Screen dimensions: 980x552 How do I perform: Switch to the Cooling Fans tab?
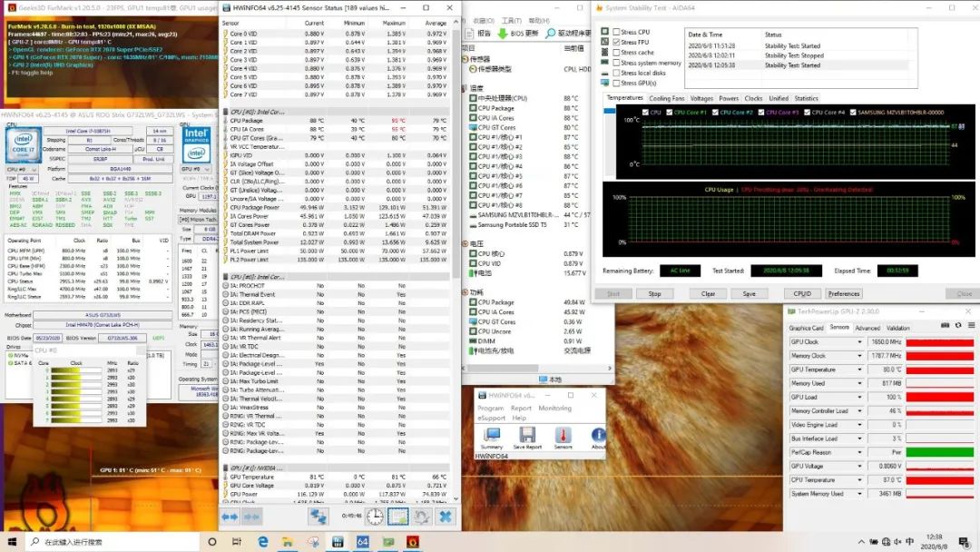[x=666, y=98]
